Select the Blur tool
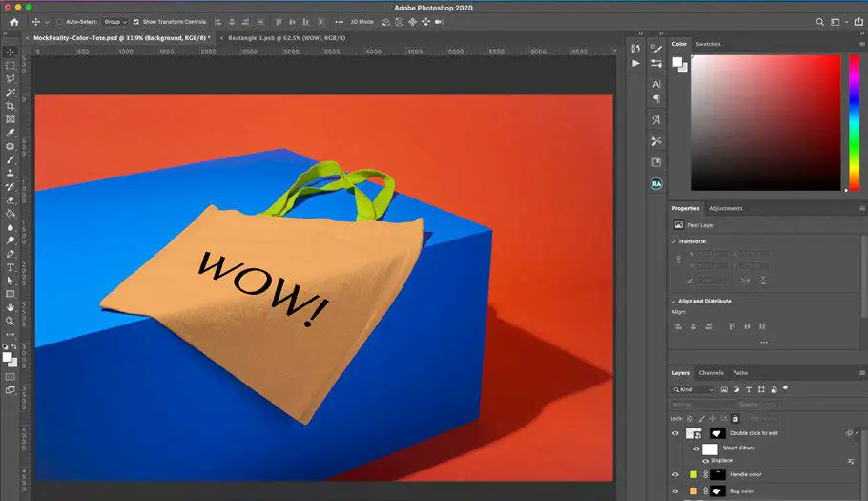The width and height of the screenshot is (868, 501). click(x=10, y=227)
